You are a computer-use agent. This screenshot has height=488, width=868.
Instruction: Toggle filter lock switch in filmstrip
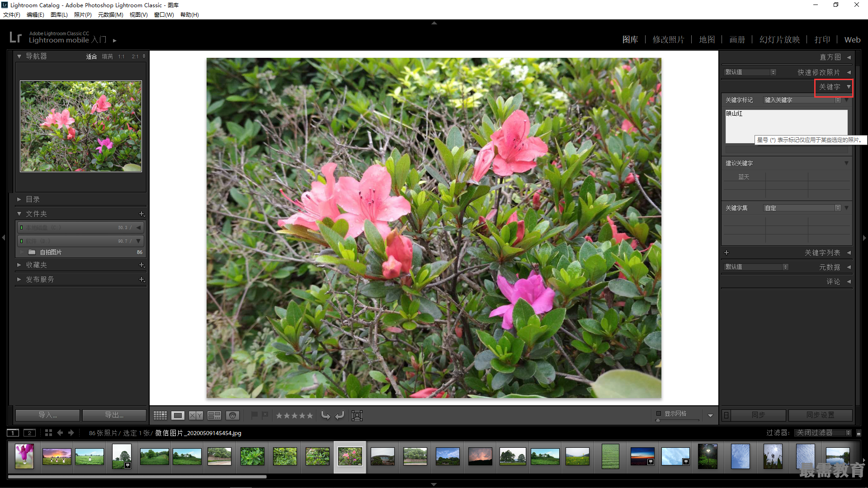pyautogui.click(x=859, y=433)
